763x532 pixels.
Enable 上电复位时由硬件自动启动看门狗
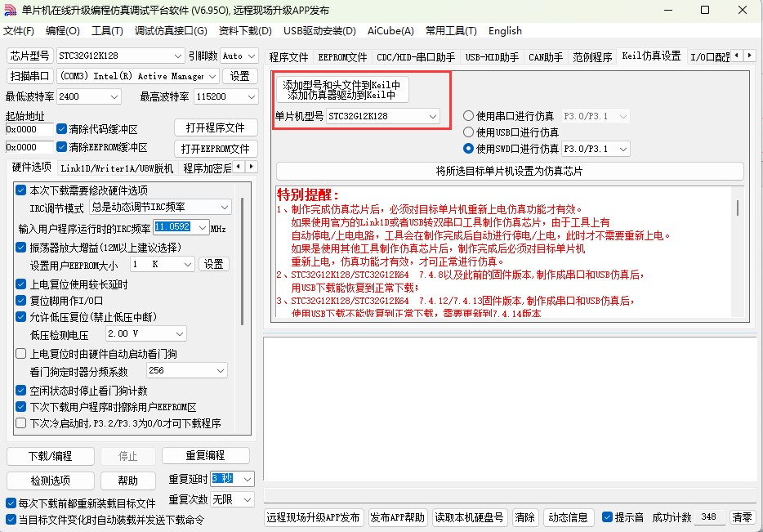pos(20,353)
